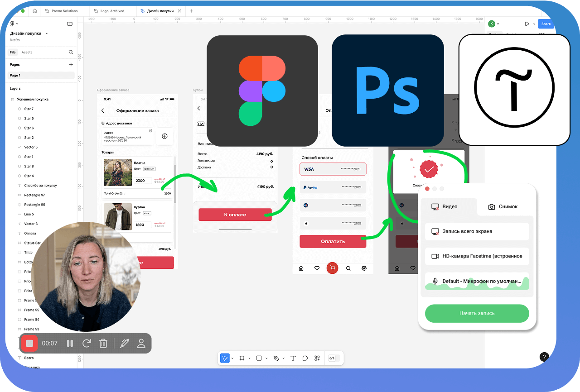Open the user avatar K dropdown
The height and width of the screenshot is (392, 580).
click(493, 24)
